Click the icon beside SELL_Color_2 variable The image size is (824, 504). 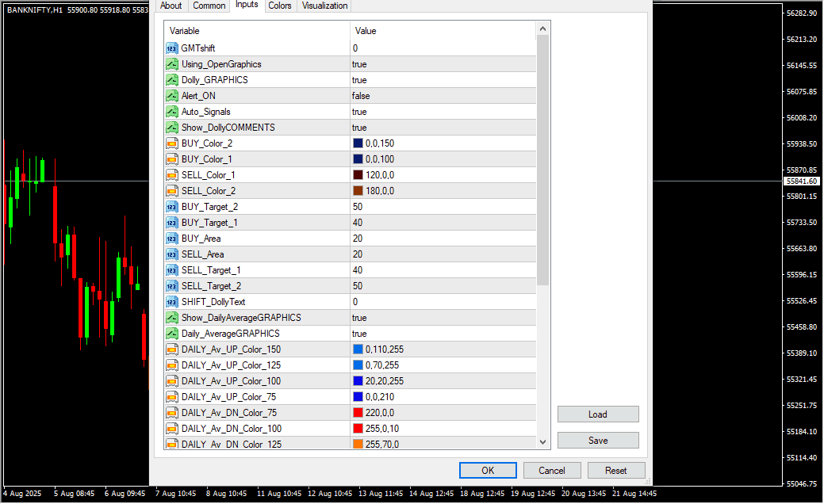click(172, 191)
